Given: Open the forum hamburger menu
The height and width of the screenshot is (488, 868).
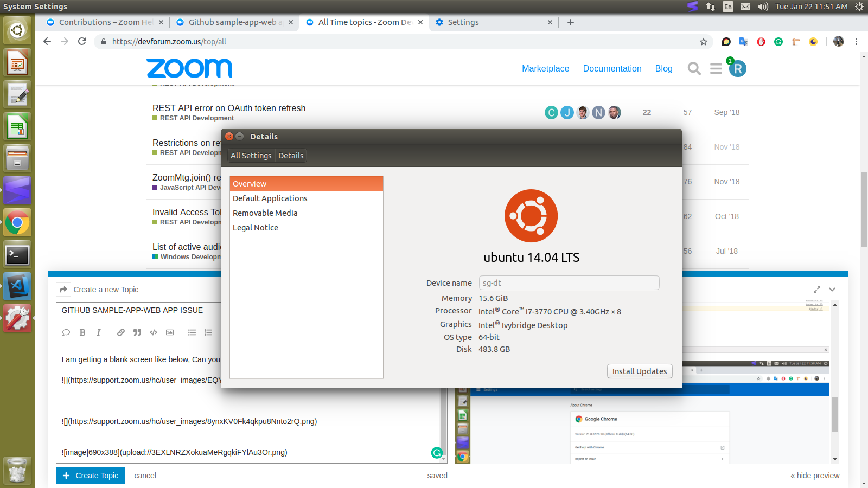Looking at the screenshot, I should (x=716, y=69).
